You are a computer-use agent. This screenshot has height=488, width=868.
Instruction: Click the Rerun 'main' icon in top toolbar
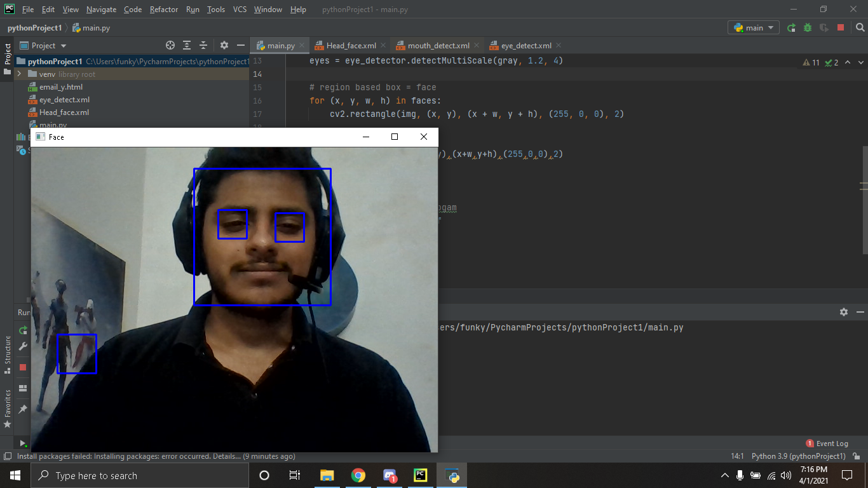pyautogui.click(x=791, y=28)
